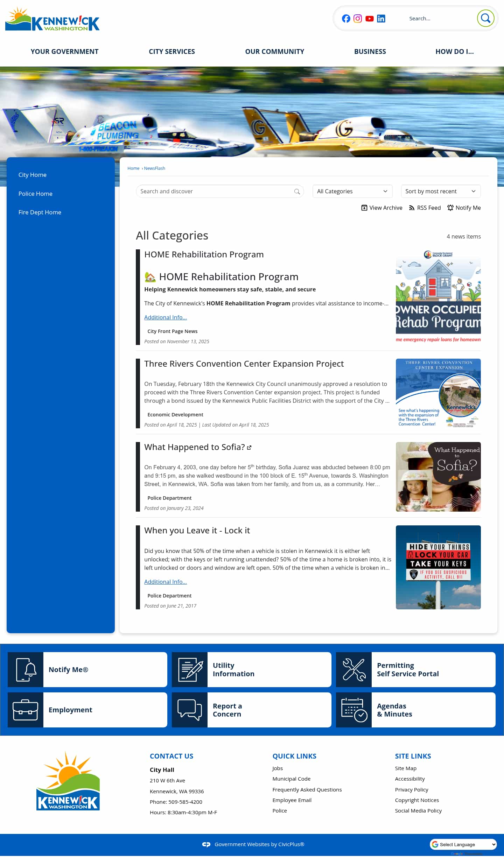Screen dimensions: 504x857
Task: Open the What Happened to Sofia thumbnail
Action: pyautogui.click(x=438, y=477)
